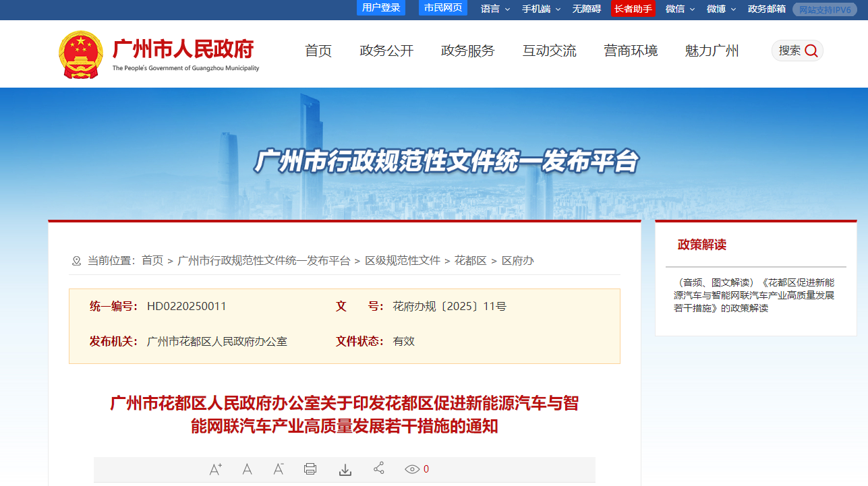Print the document via printer icon

tap(310, 469)
